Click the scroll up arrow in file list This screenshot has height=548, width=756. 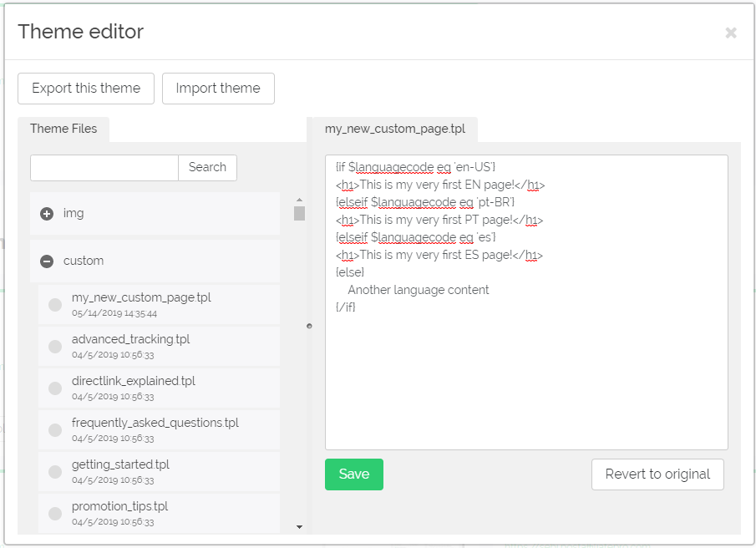[299, 200]
